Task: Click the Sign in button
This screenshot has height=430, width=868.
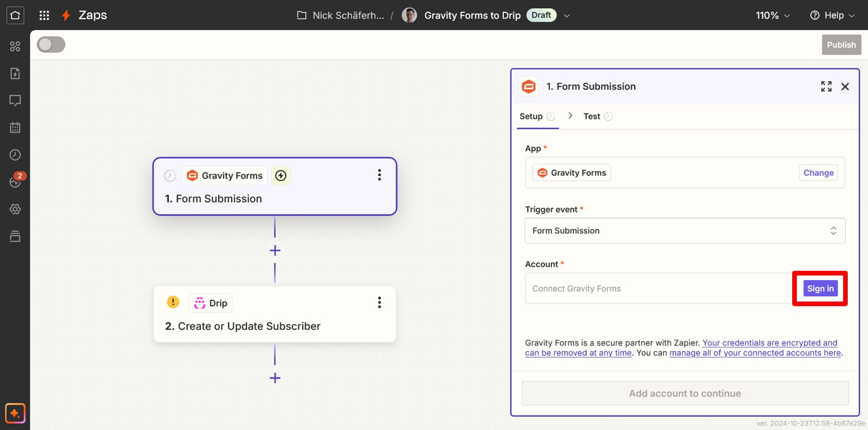Action: (x=821, y=288)
